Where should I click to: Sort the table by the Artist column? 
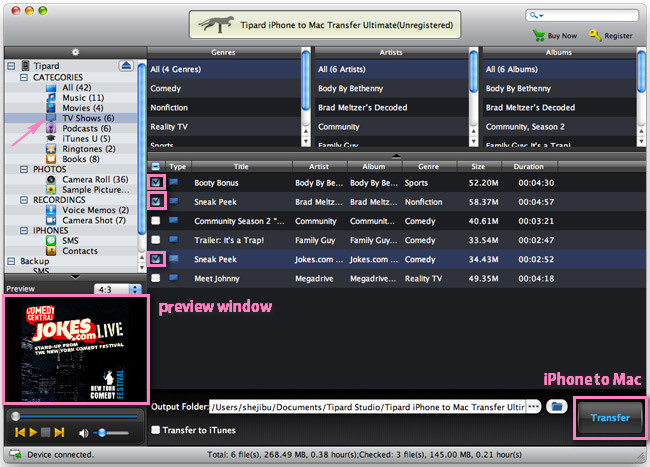tap(319, 167)
